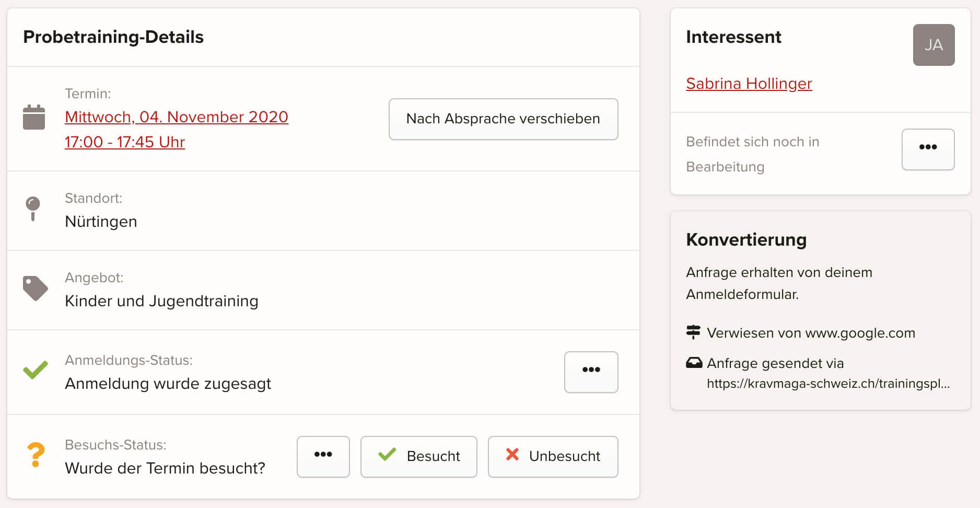
Task: Click the text Anmeldung wurde zugesagt
Action: coord(168,384)
